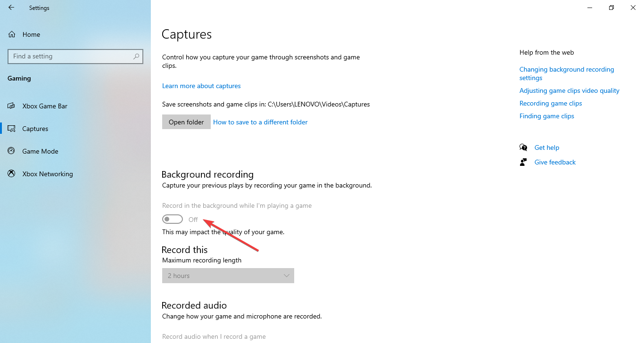This screenshot has width=644, height=343.
Task: Click the Game Mode icon
Action: click(x=12, y=151)
